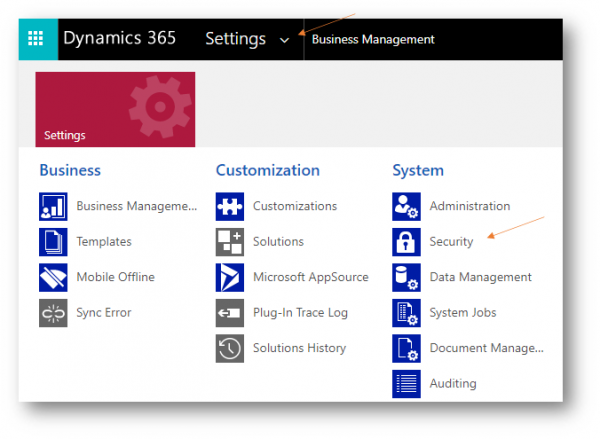Go to Solutions History

point(299,348)
